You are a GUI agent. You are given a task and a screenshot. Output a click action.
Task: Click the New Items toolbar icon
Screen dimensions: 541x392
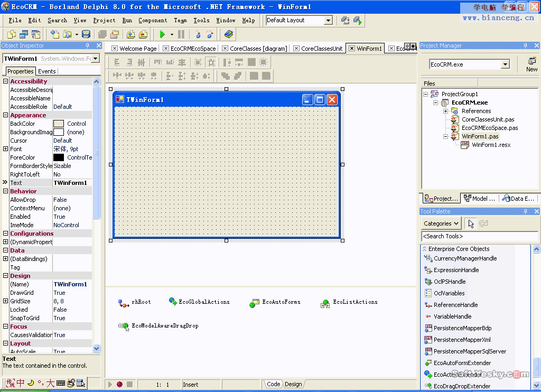tap(54, 34)
